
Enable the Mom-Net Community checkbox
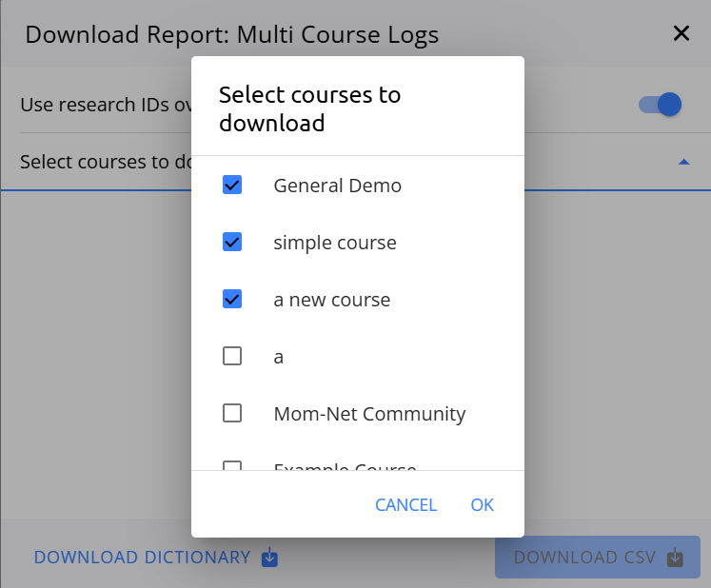(x=231, y=414)
